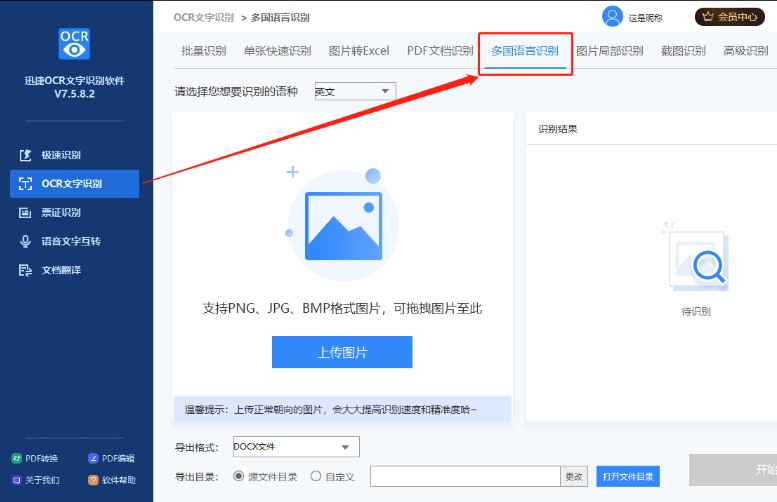The image size is (777, 502).
Task: Click the 识别结果 panel heading
Action: point(558,129)
